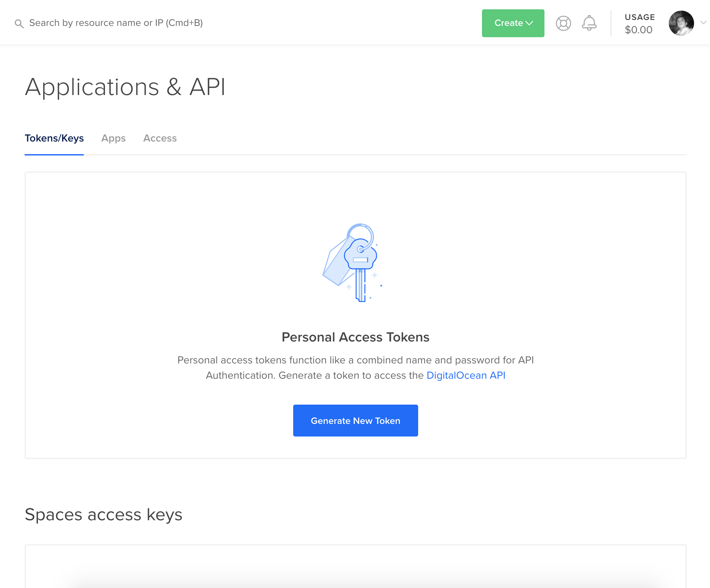
Task: Expand the Spaces access keys section
Action: click(x=103, y=514)
